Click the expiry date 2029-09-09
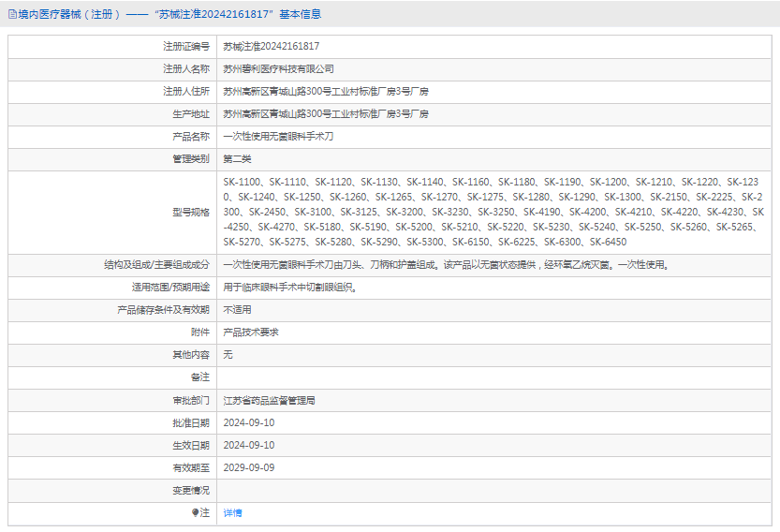Image resolution: width=780 pixels, height=532 pixels. (x=249, y=467)
